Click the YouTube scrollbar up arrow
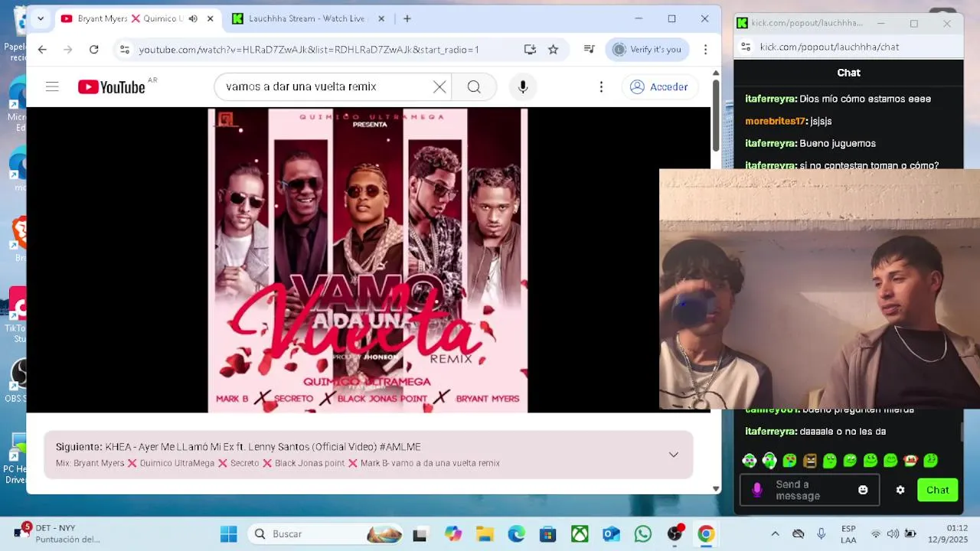 click(x=716, y=73)
